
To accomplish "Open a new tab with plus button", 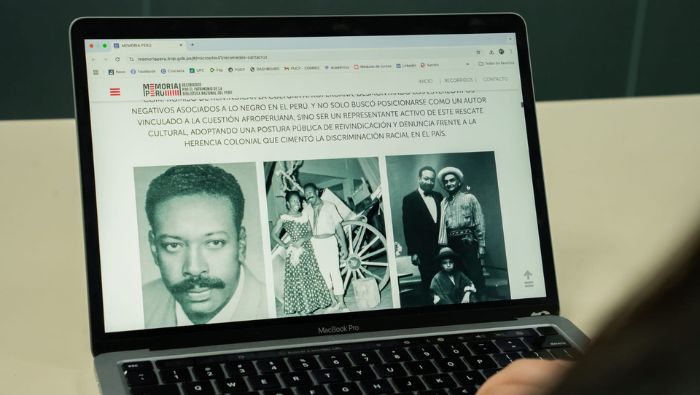I will point(192,45).
